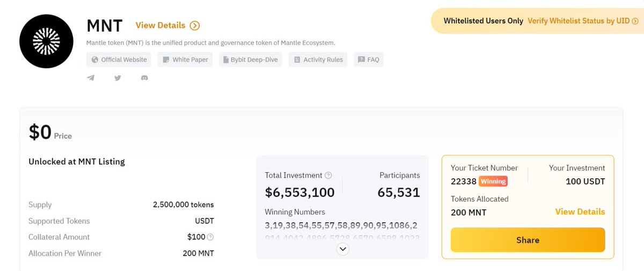Click the Supply row label
The image size is (644, 271).
(x=40, y=204)
